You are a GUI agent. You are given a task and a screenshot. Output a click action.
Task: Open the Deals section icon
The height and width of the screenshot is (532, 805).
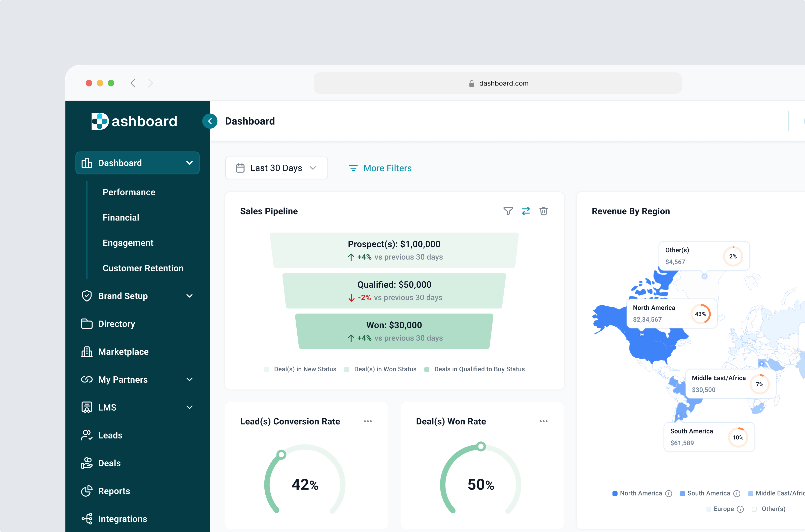pyautogui.click(x=87, y=463)
